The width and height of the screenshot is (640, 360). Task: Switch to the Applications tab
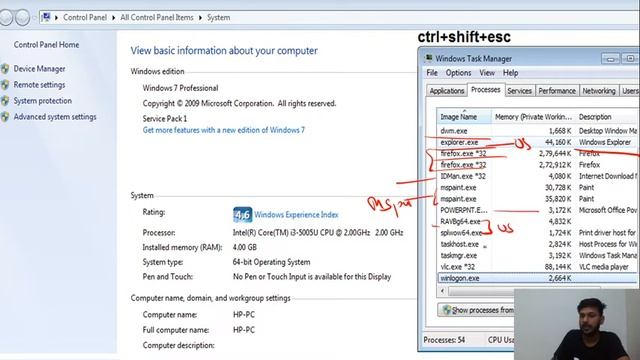pos(447,91)
